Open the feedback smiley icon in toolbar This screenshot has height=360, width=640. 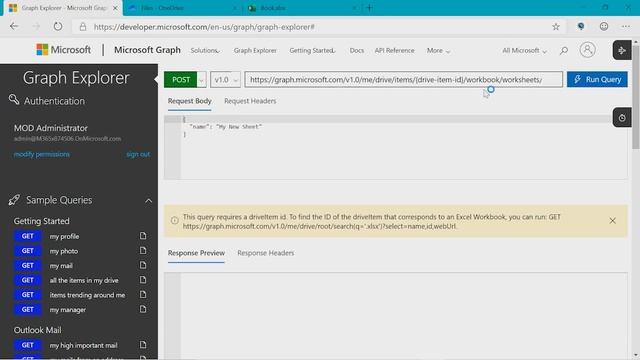point(604,27)
